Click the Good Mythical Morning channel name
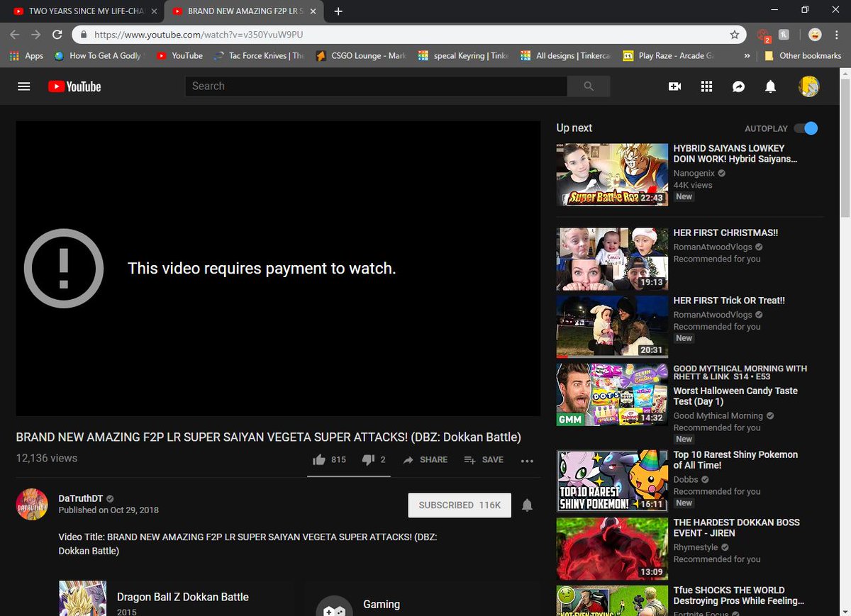 click(x=718, y=416)
